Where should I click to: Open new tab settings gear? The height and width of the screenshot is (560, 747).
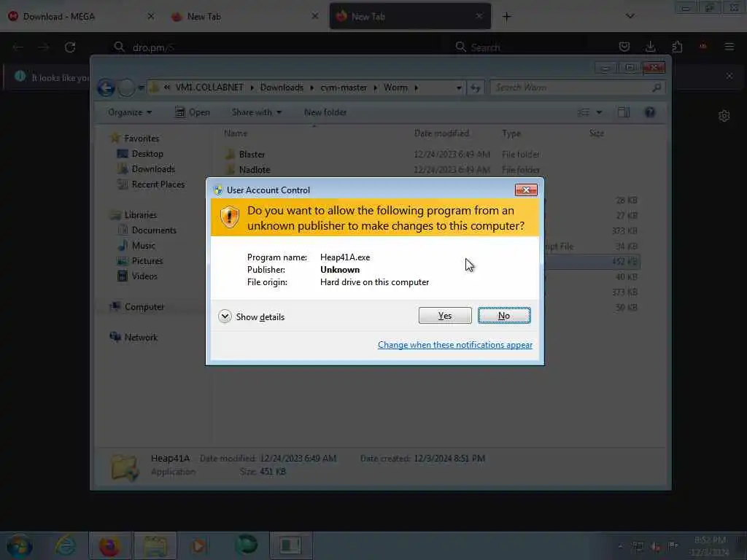[x=724, y=116]
